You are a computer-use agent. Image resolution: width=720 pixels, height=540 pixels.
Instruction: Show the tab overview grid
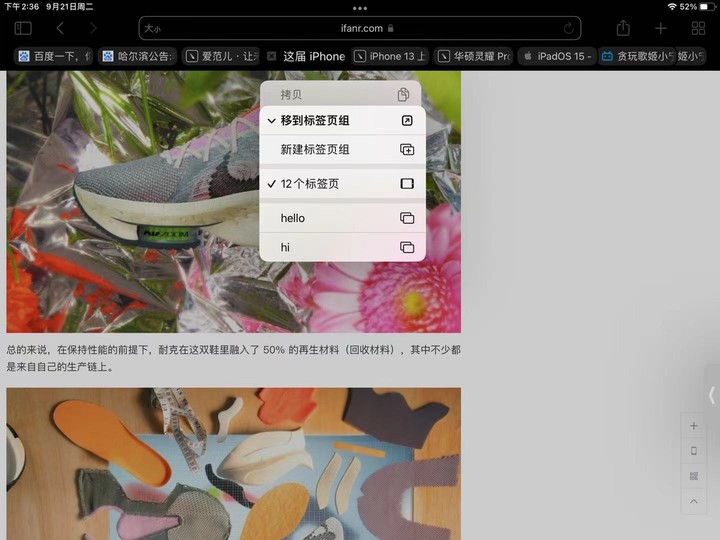[x=698, y=29]
